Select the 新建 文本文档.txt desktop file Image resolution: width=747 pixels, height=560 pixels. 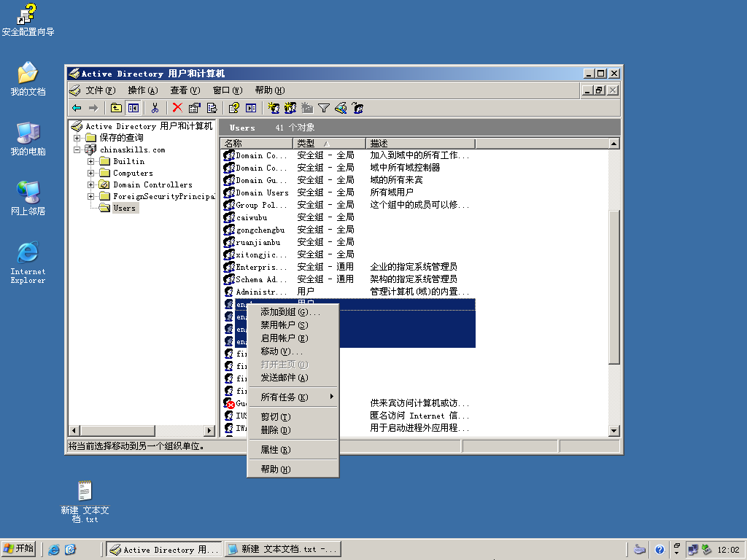(85, 502)
